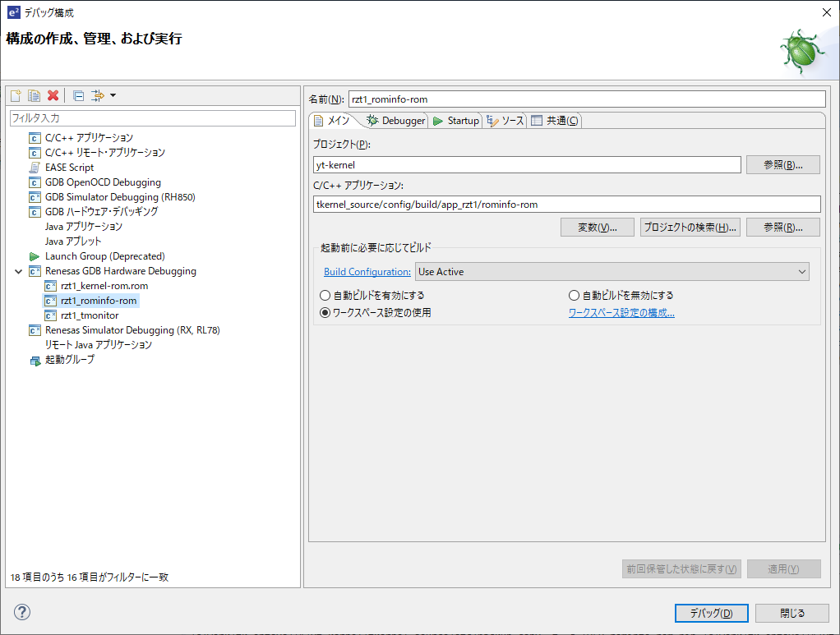Select Java アプレット in the tree

point(73,242)
